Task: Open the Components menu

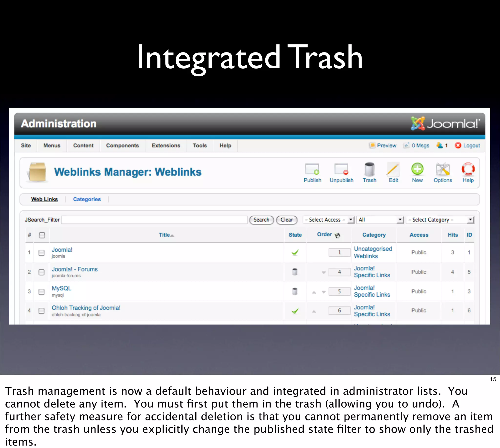Action: pyautogui.click(x=122, y=145)
